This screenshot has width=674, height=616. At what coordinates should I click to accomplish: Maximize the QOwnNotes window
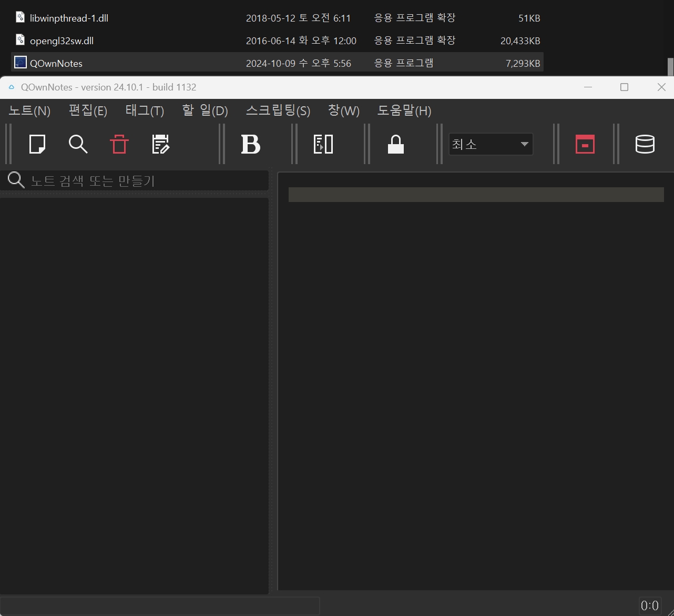tap(624, 87)
